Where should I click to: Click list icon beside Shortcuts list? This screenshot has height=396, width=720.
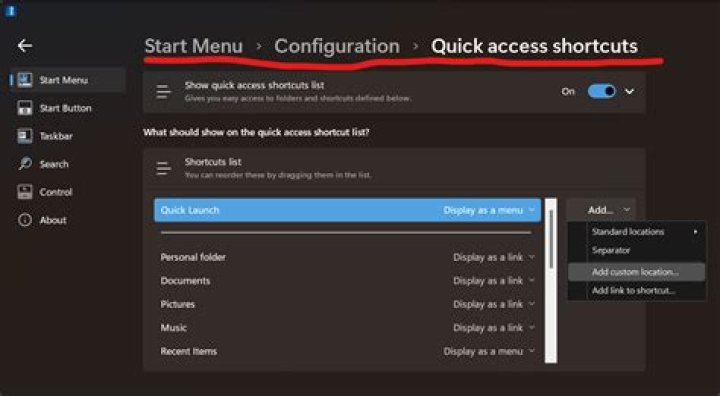pos(163,168)
